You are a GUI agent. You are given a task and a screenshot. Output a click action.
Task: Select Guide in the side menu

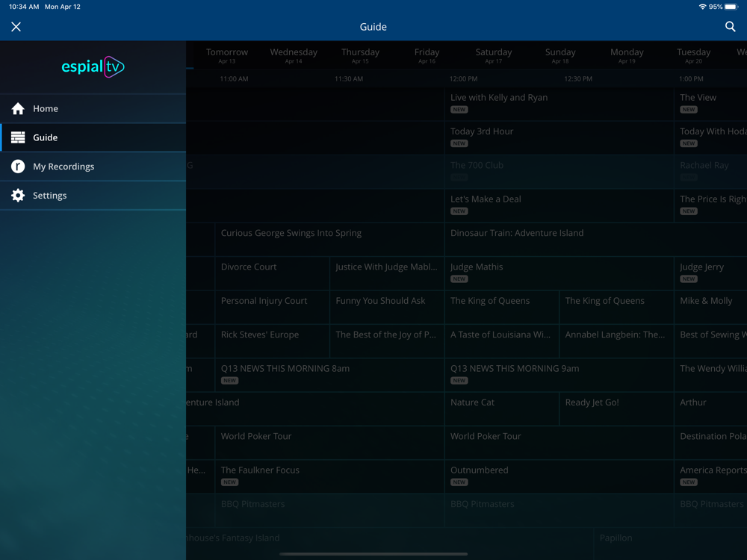pos(93,137)
